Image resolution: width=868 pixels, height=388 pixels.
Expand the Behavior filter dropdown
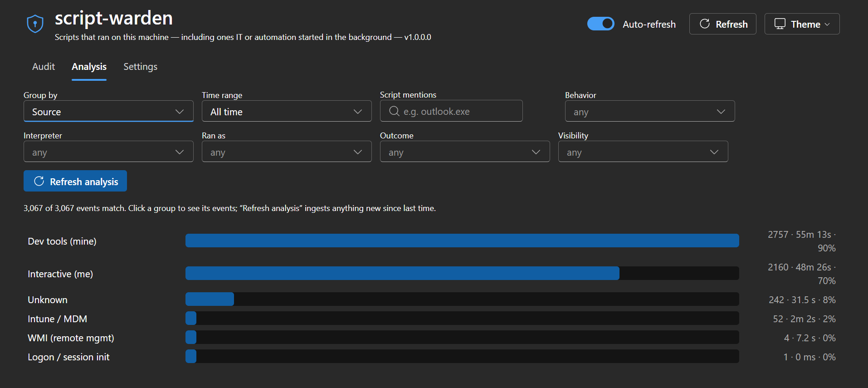click(650, 111)
